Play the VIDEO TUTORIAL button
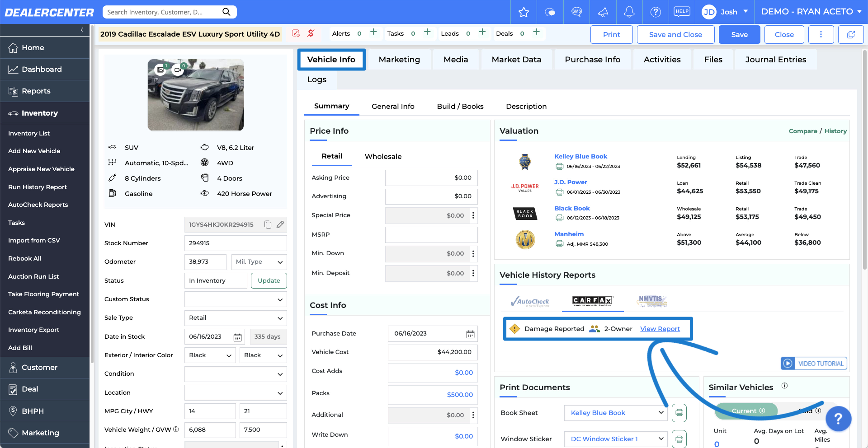Image resolution: width=868 pixels, height=448 pixels. (x=814, y=364)
